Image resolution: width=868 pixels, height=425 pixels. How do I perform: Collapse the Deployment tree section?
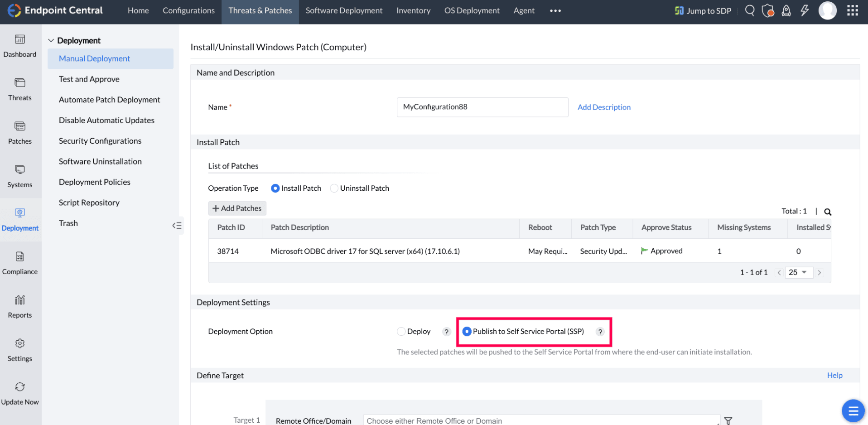coord(51,41)
